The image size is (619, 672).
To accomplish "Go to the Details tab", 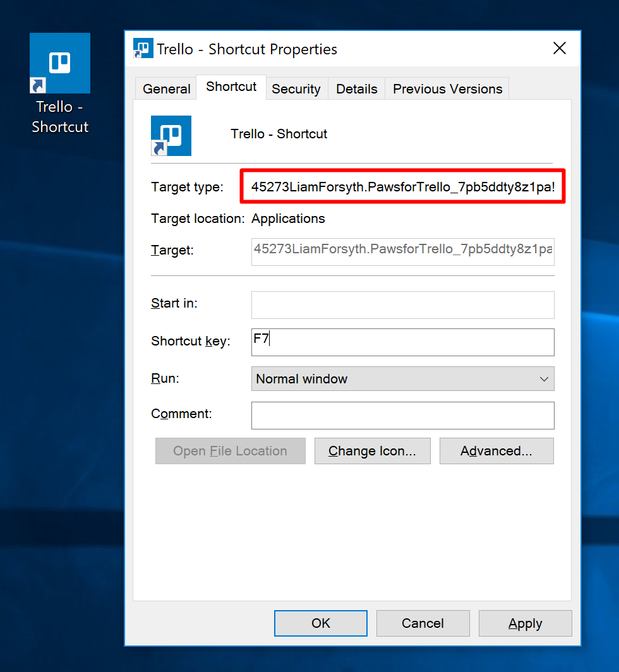I will pyautogui.click(x=357, y=88).
